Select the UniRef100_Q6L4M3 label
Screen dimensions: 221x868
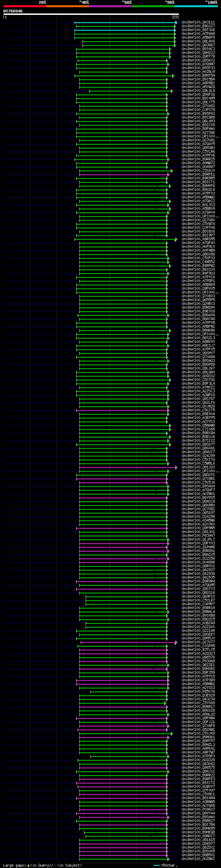pos(198,121)
